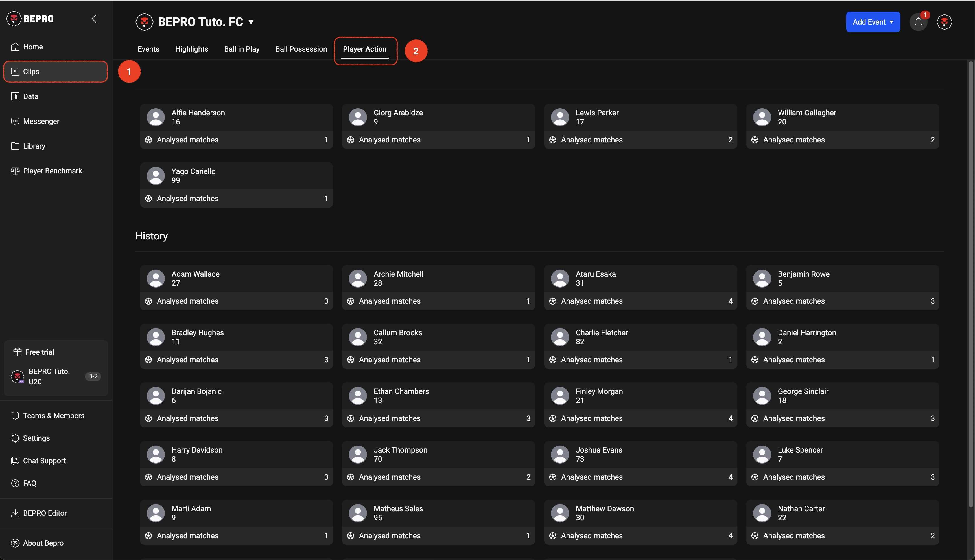
Task: Open notifications bell icon
Action: tap(919, 22)
